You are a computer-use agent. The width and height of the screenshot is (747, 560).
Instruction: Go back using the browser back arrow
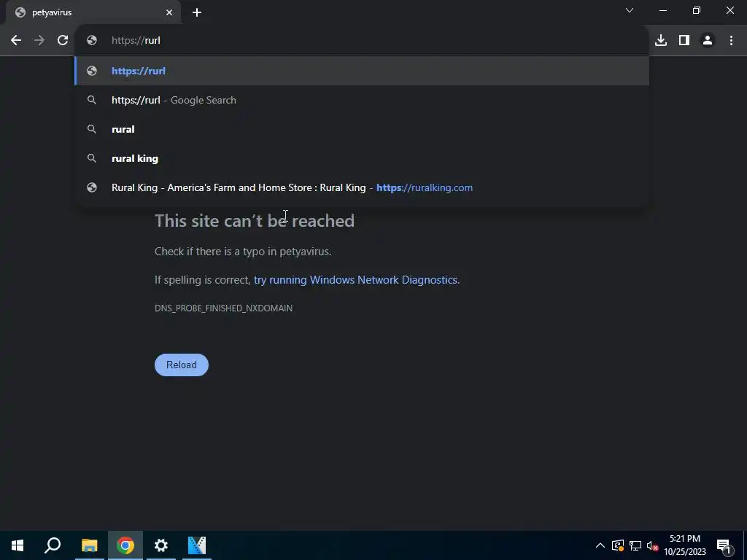click(x=16, y=41)
